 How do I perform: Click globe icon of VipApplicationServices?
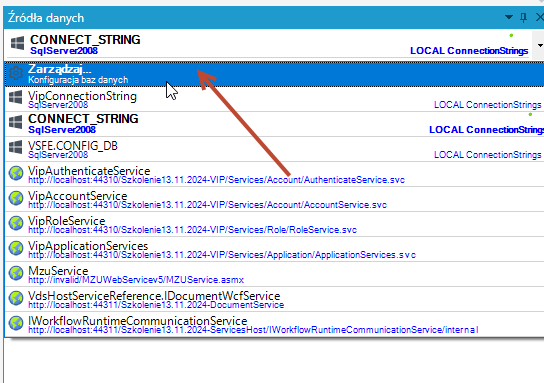click(16, 248)
